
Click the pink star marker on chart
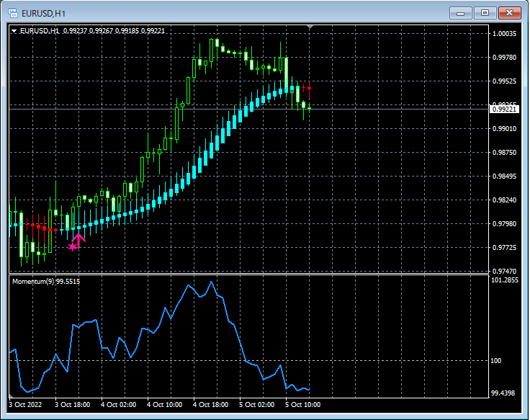click(x=72, y=247)
